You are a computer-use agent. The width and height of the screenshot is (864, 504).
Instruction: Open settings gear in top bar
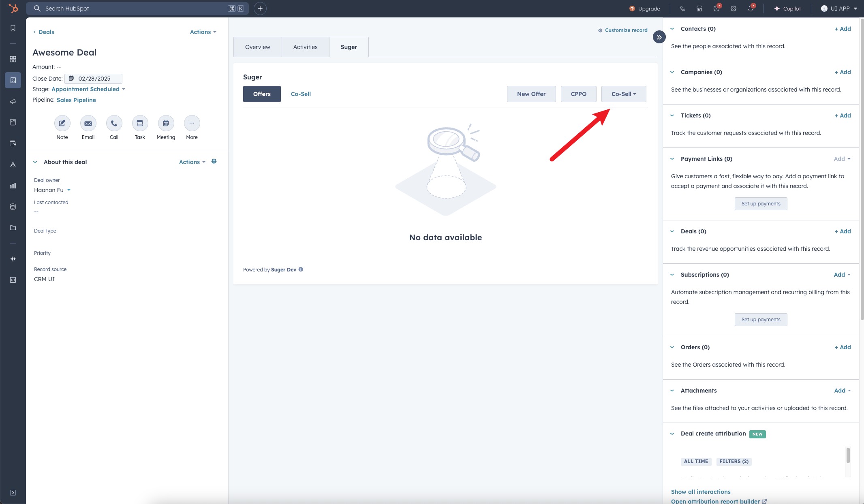734,9
